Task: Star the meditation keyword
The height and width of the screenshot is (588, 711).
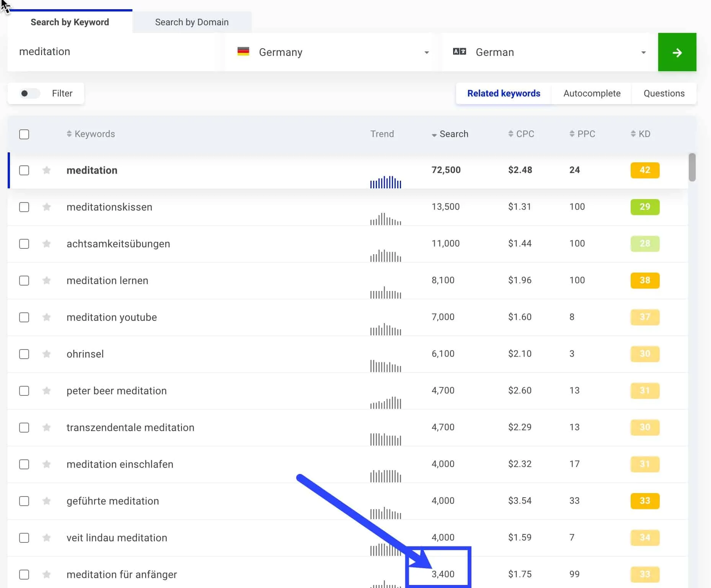Action: 47,170
